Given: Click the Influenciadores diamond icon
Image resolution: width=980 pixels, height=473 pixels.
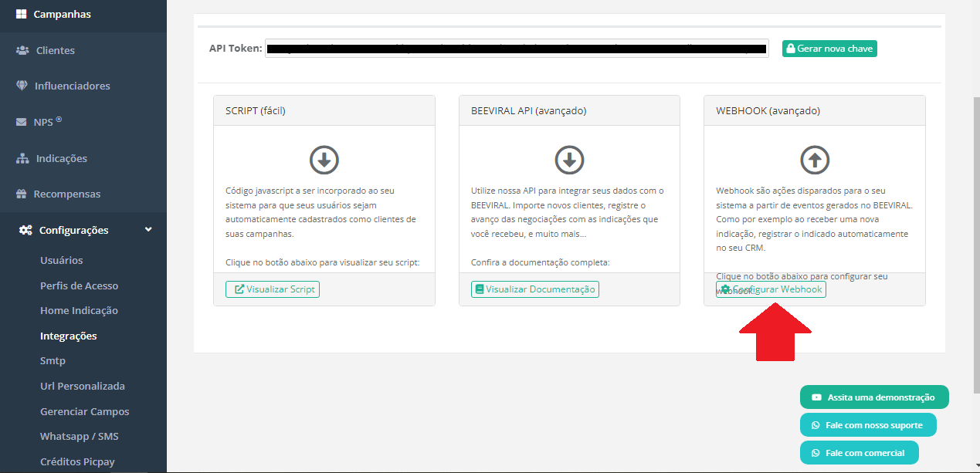Looking at the screenshot, I should pyautogui.click(x=22, y=86).
